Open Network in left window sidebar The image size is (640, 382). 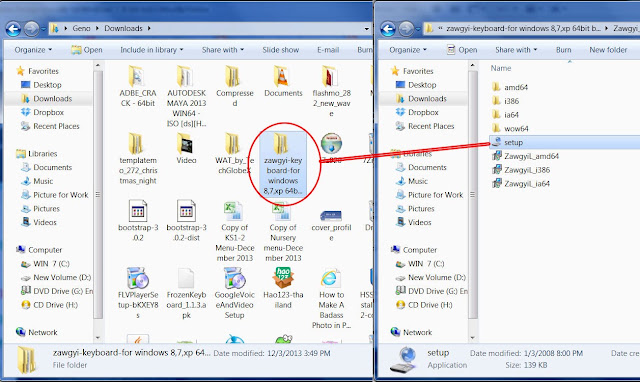(37, 332)
